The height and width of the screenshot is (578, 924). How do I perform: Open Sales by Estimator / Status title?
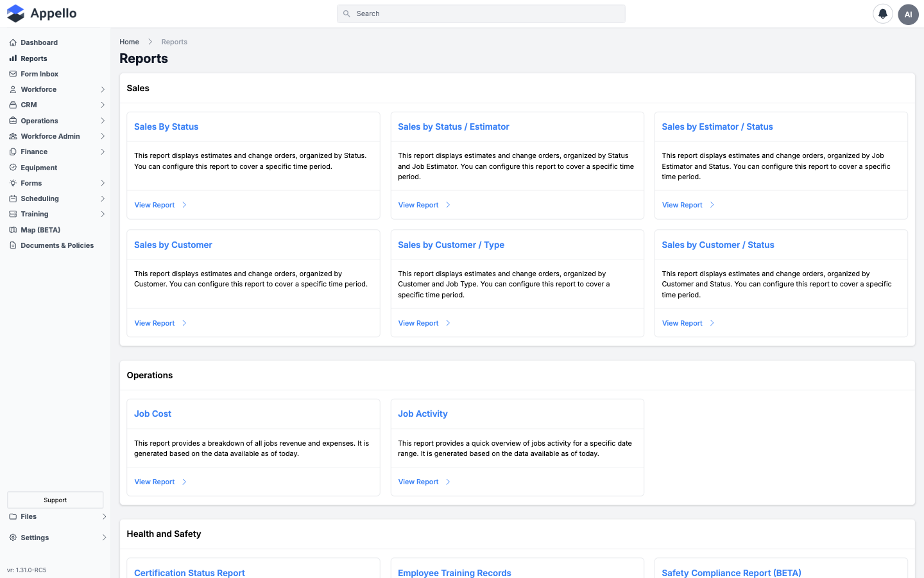click(717, 127)
